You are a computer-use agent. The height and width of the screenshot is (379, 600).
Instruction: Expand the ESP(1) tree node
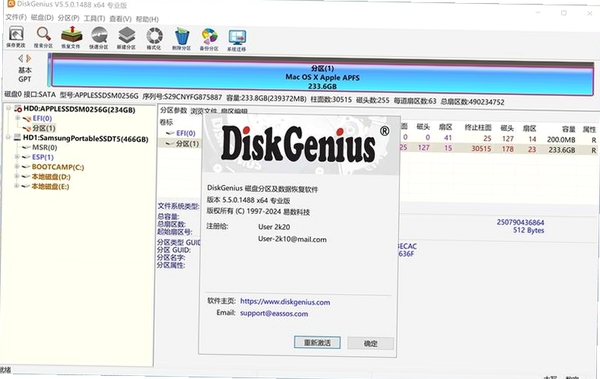(x=17, y=157)
